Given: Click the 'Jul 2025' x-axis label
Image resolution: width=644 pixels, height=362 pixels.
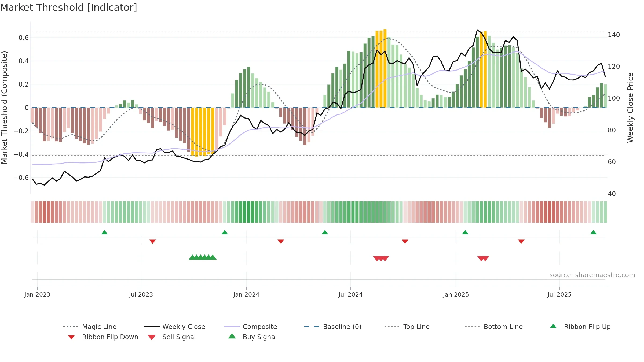Looking at the screenshot, I should coord(559,294).
